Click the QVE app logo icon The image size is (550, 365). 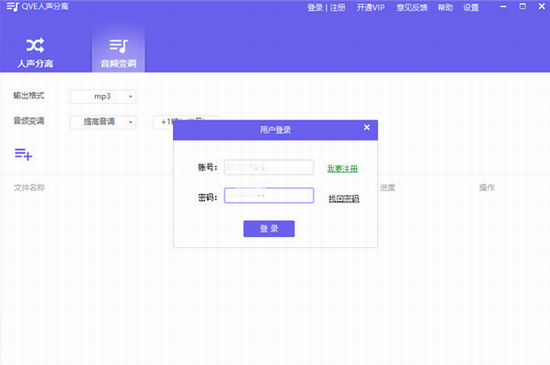coord(12,7)
